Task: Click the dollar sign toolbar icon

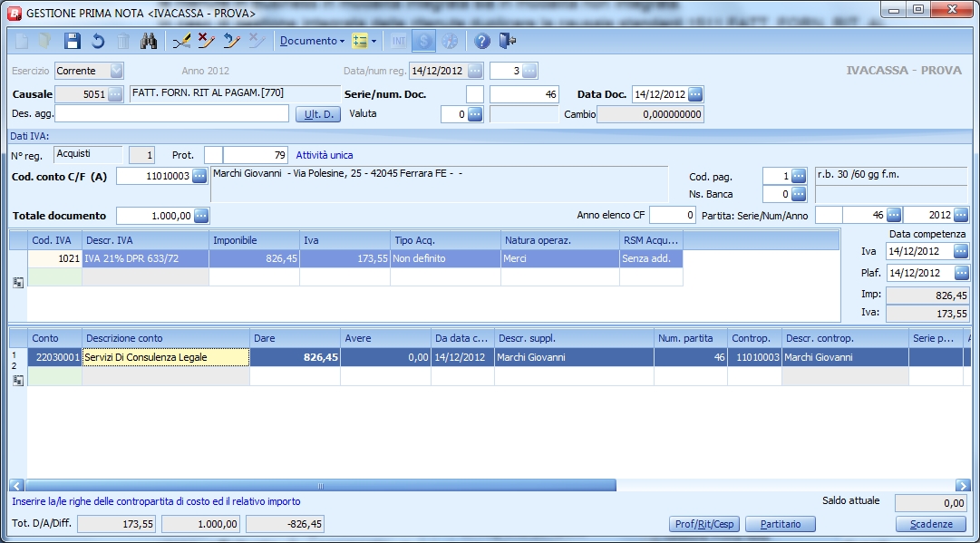Action: pyautogui.click(x=423, y=41)
